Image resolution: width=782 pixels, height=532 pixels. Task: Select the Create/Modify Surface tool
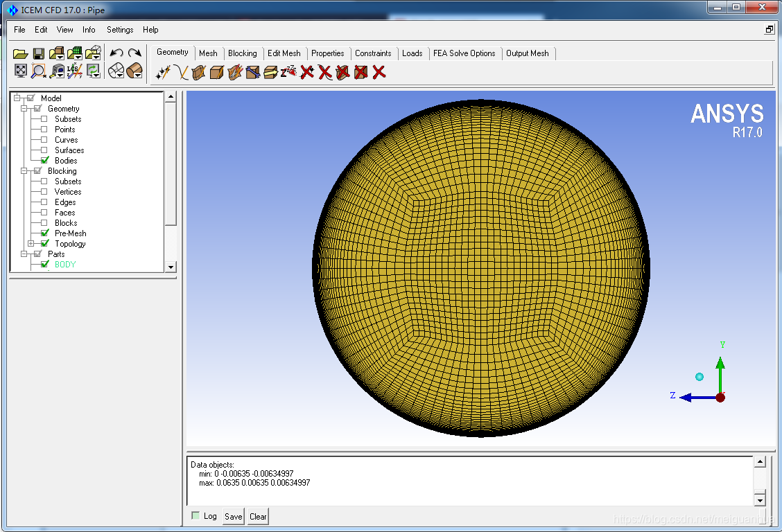198,73
